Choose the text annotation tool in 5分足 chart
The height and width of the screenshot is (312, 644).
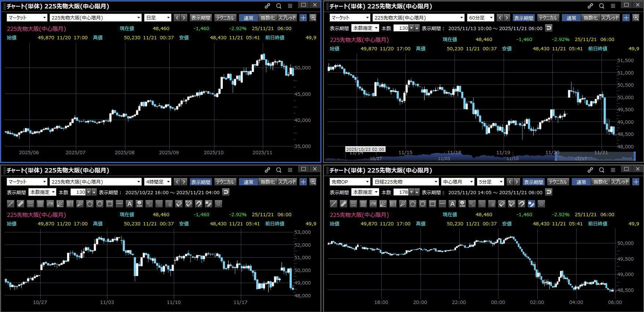[452, 204]
